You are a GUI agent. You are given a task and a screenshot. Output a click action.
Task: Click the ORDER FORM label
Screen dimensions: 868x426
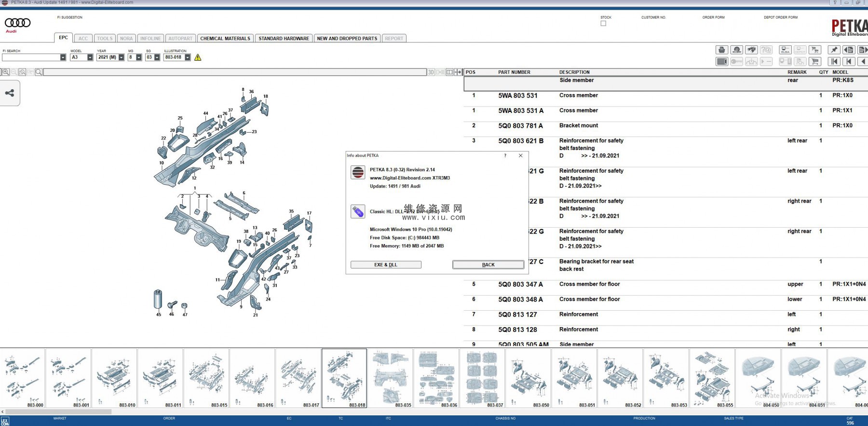713,17
